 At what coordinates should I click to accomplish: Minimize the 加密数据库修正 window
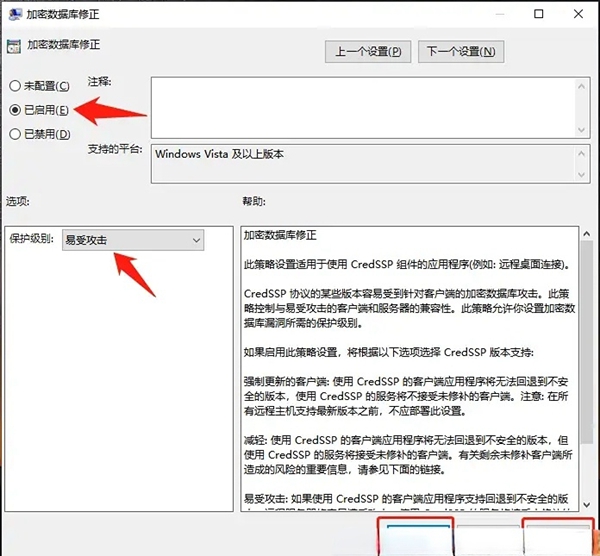coord(499,14)
